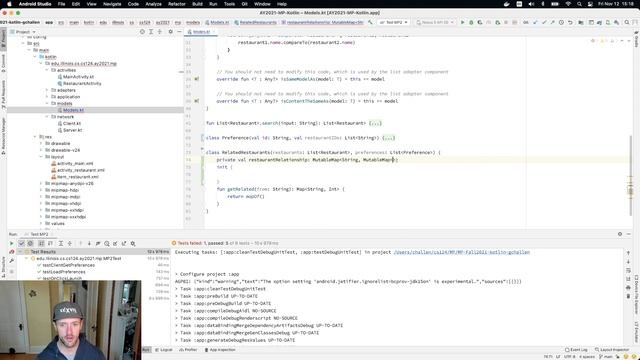The height and width of the screenshot is (360, 640).
Task: Open Event Log in status bar
Action: (x=576, y=350)
